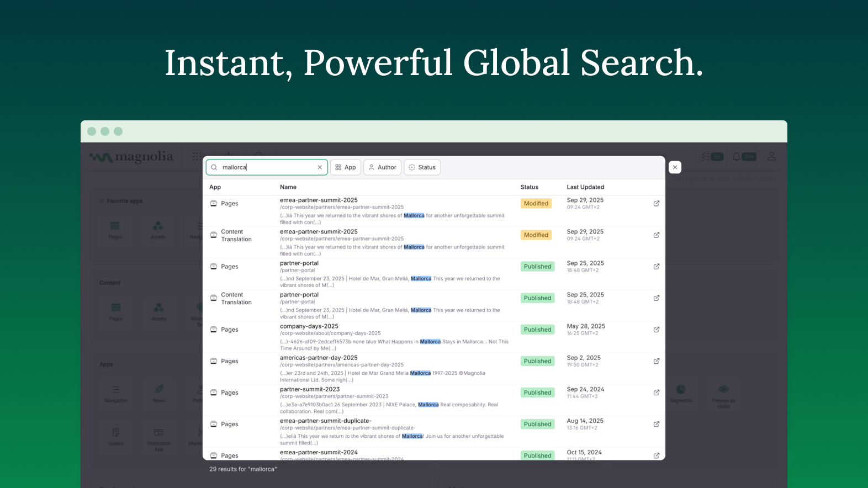Open the app launcher grid in background
Image resolution: width=868 pixels, height=488 pixels.
[197, 157]
